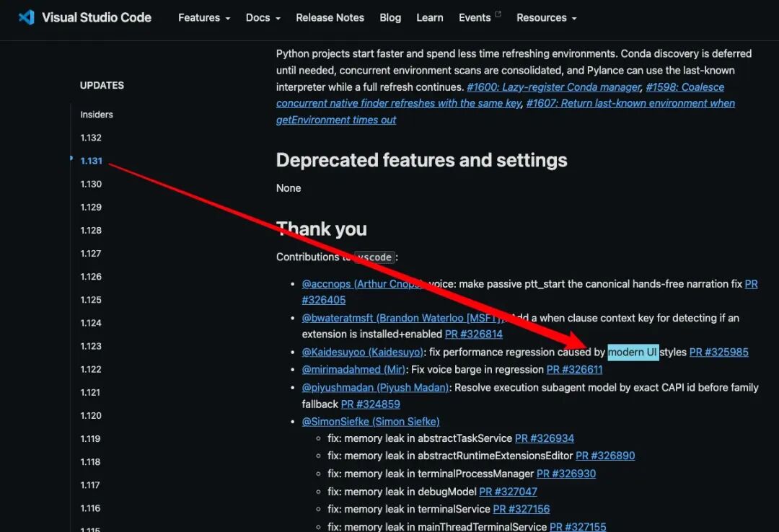The image size is (779, 532).
Task: Open the Blog nav item
Action: tap(390, 18)
